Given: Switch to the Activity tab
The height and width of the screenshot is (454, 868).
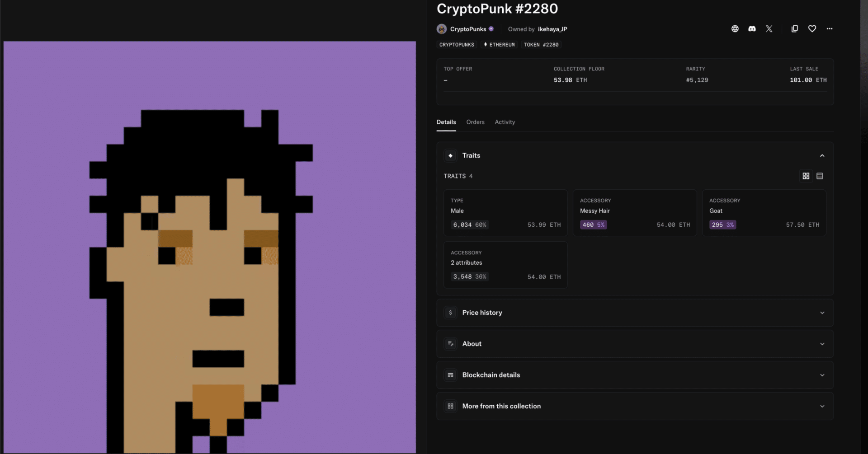Looking at the screenshot, I should [x=505, y=122].
